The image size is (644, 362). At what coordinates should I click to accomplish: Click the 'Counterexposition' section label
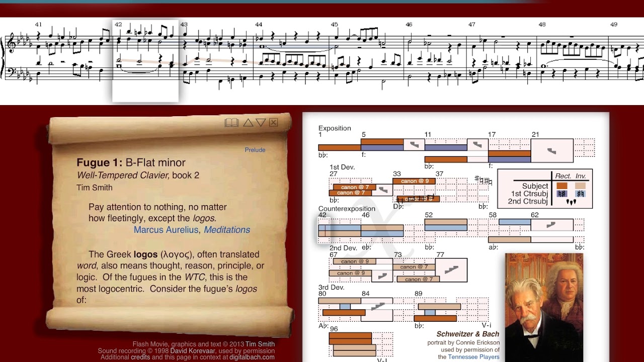pos(347,209)
